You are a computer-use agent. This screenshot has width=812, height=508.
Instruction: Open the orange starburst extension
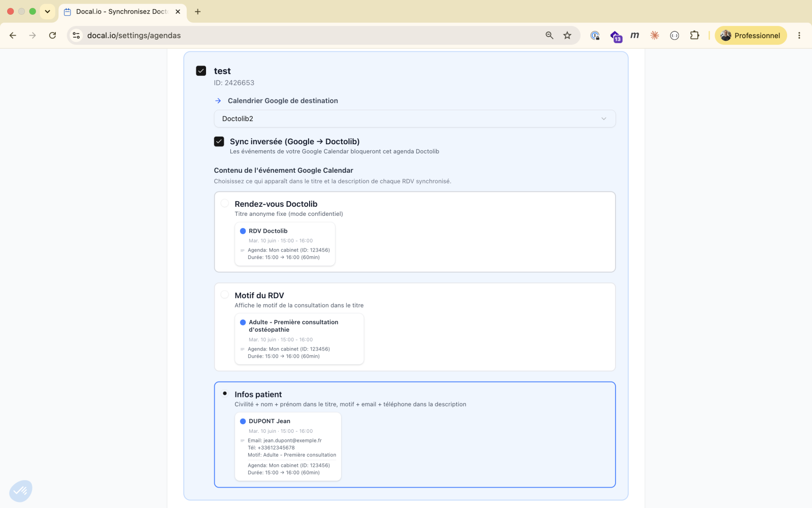point(655,36)
